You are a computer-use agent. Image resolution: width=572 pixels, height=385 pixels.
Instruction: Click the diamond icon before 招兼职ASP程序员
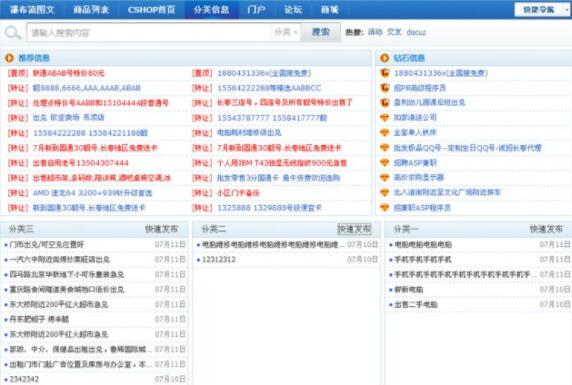(384, 207)
